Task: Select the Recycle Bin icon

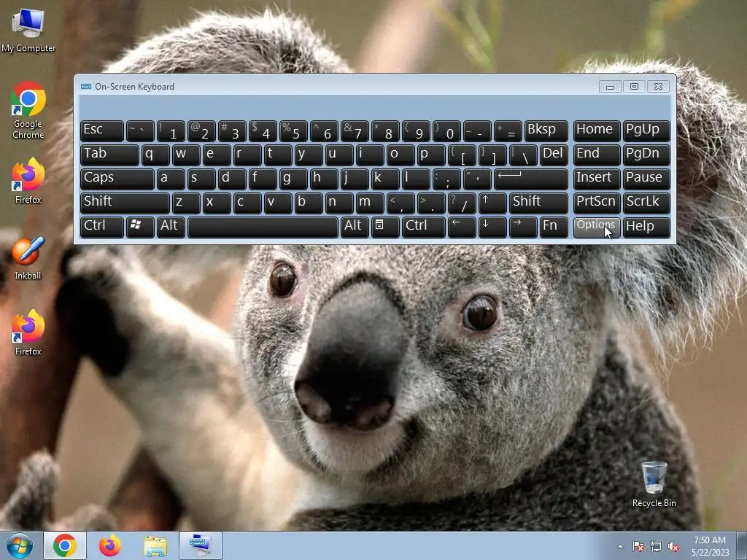Action: [x=654, y=484]
